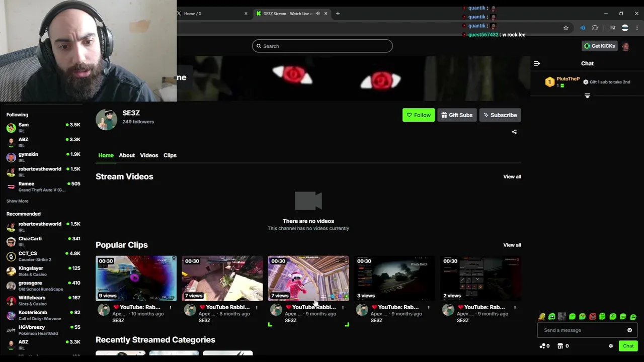Open the share icon under Subscribe

click(514, 132)
